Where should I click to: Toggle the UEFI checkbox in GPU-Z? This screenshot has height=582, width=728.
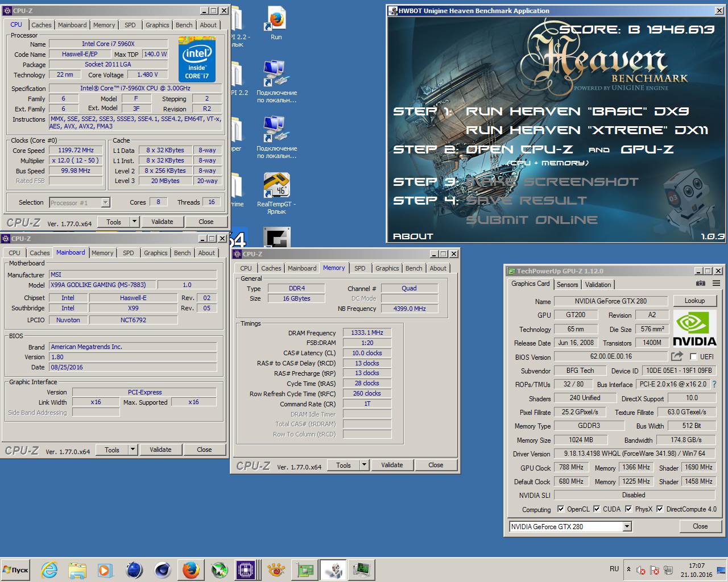(x=693, y=356)
